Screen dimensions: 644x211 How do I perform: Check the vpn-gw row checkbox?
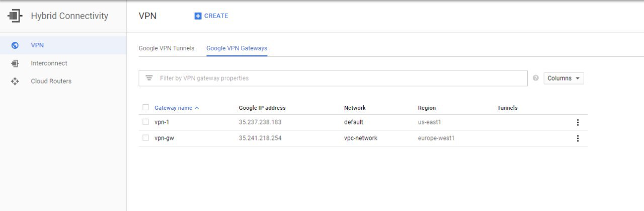(x=145, y=138)
